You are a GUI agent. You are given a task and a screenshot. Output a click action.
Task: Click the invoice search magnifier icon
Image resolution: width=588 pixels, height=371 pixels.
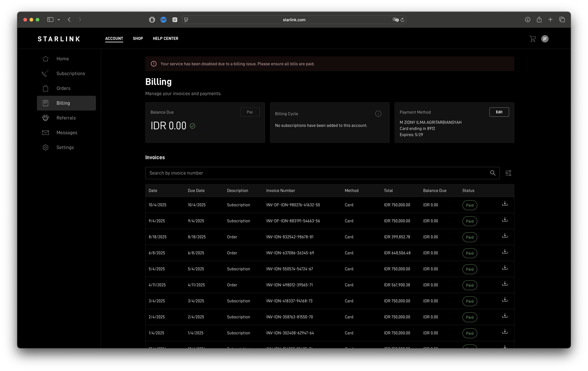coord(493,173)
